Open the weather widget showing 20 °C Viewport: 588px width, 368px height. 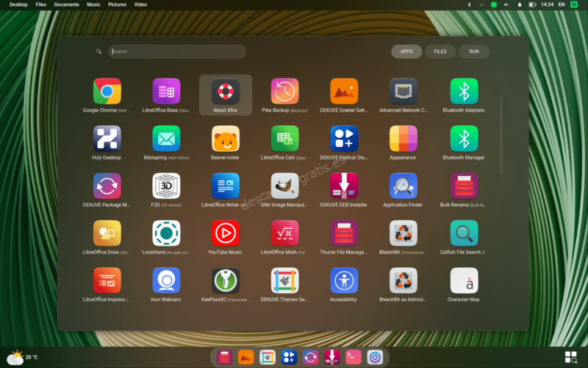[23, 358]
